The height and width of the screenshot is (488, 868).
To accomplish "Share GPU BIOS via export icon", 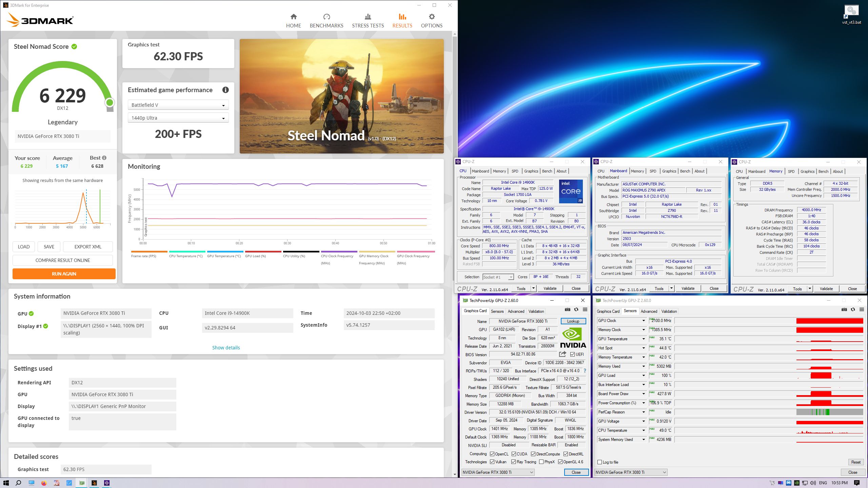I will point(563,354).
